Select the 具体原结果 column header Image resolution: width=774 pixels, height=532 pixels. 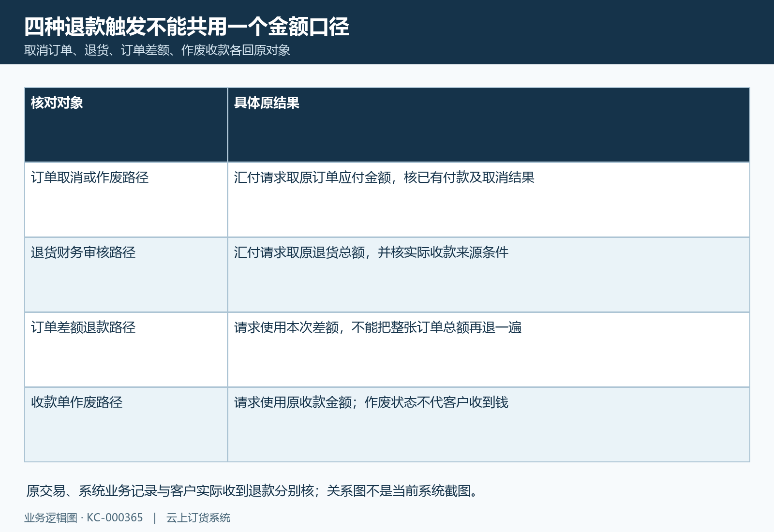point(489,125)
